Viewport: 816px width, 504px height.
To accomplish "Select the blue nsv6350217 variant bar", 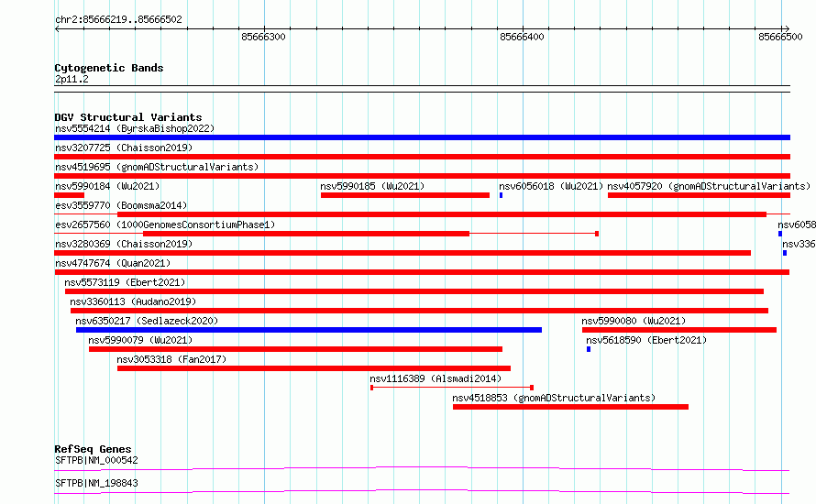I will tap(309, 330).
